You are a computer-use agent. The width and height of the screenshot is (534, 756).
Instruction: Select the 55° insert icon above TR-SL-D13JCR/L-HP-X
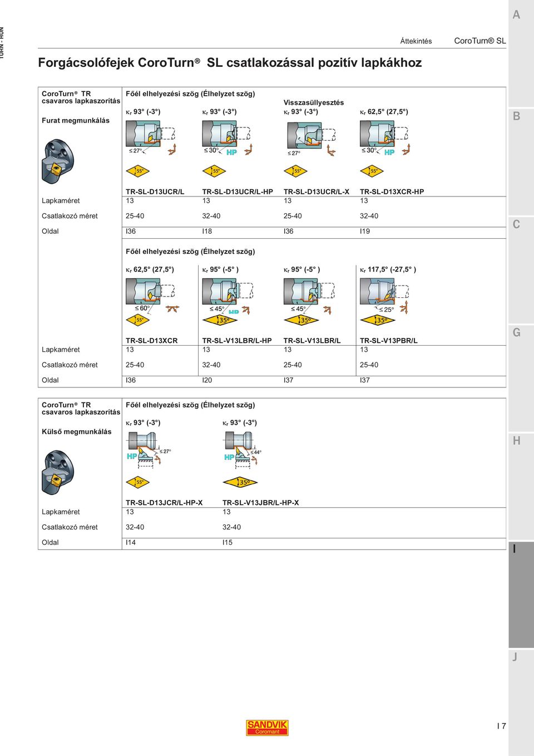point(139,482)
